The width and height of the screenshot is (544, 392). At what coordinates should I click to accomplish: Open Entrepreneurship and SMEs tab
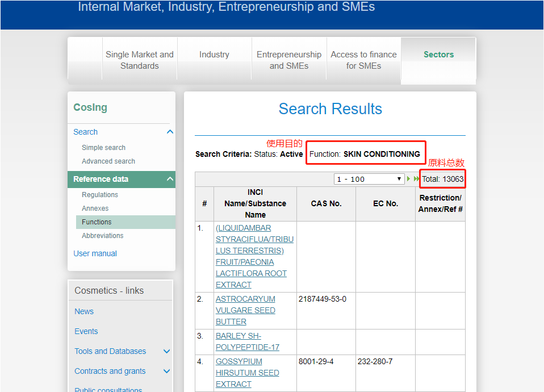pyautogui.click(x=288, y=60)
